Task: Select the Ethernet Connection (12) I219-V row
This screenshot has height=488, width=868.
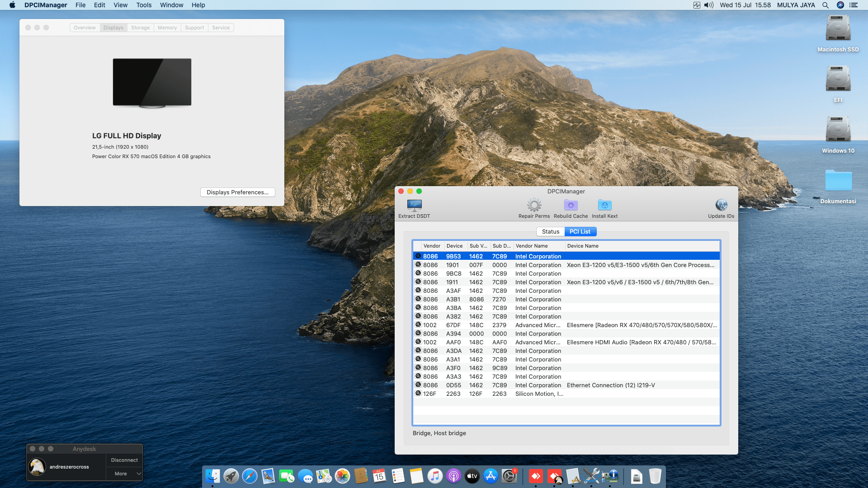Action: tap(566, 385)
